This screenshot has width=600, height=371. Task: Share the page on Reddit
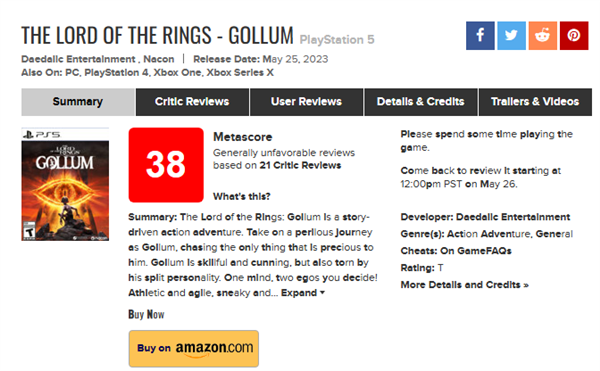tap(543, 36)
